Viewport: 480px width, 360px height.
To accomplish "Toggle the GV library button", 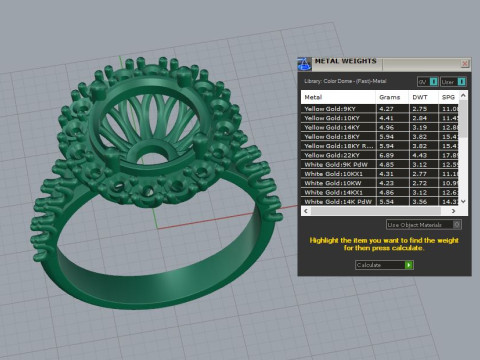I will (x=427, y=82).
